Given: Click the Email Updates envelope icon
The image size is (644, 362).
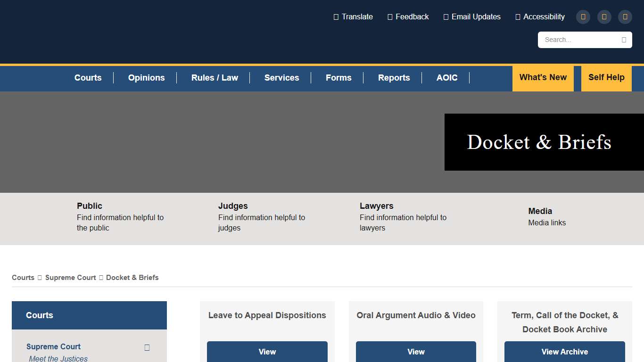Looking at the screenshot, I should click(446, 16).
